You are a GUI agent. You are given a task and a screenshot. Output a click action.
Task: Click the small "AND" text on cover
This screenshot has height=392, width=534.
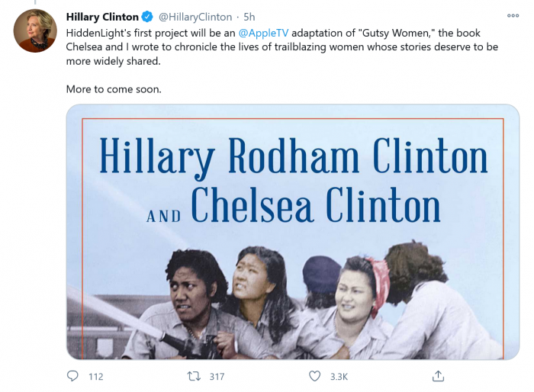pos(164,215)
